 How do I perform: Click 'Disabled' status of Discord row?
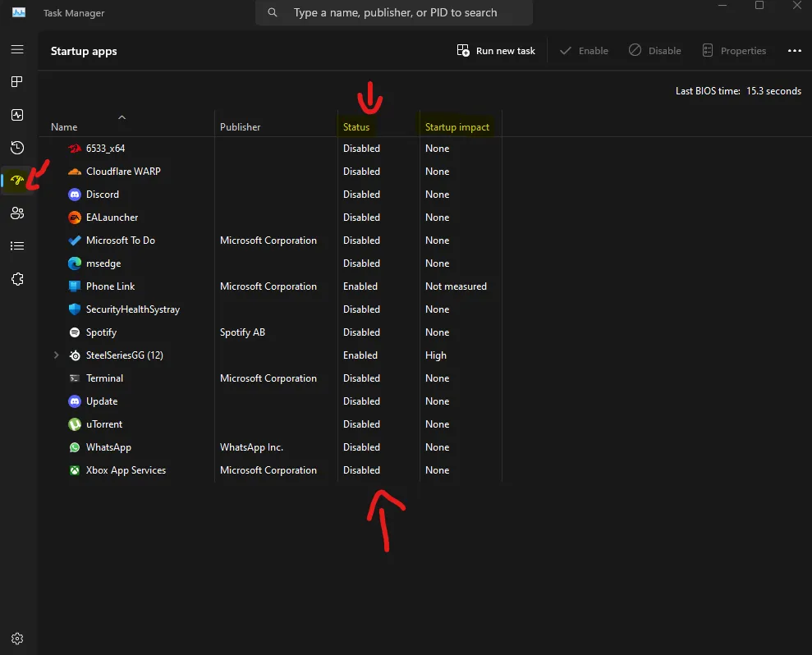pos(361,195)
